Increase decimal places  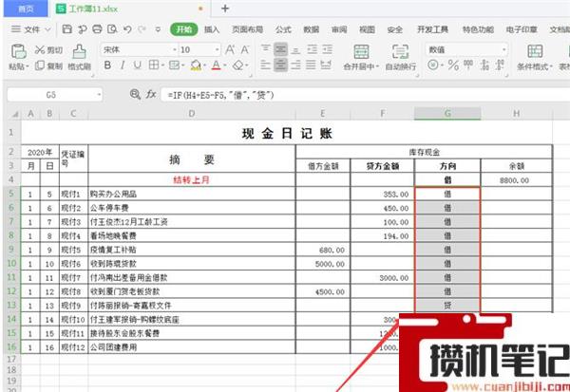(484, 65)
